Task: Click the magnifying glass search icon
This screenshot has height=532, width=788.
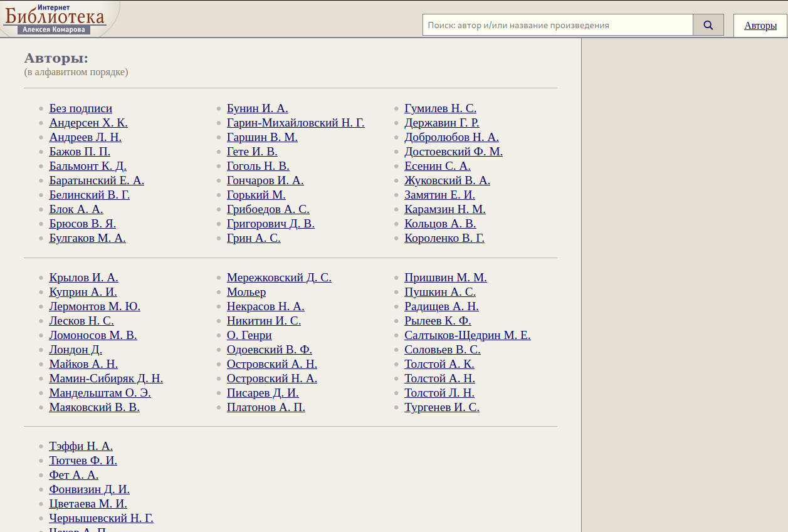Action: pyautogui.click(x=708, y=25)
